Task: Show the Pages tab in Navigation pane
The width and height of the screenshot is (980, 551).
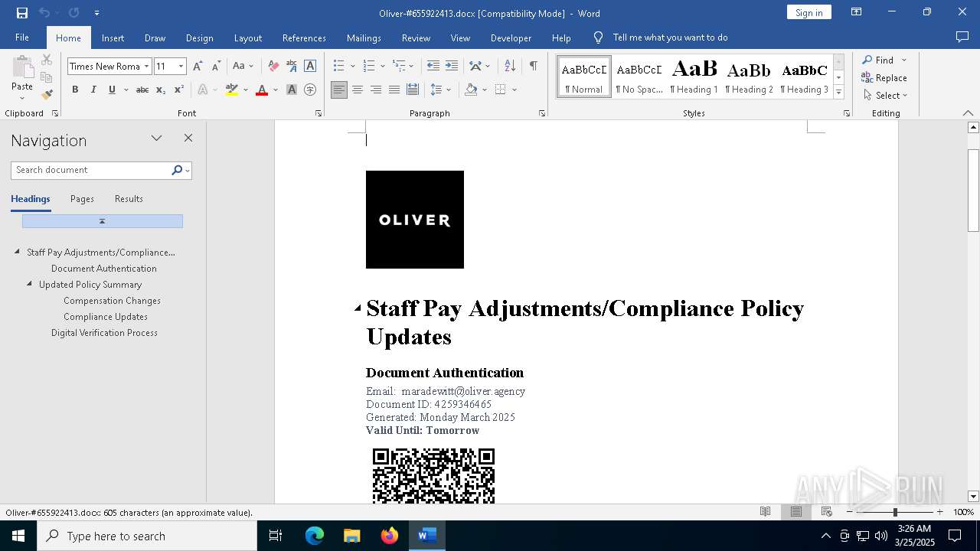Action: [82, 199]
